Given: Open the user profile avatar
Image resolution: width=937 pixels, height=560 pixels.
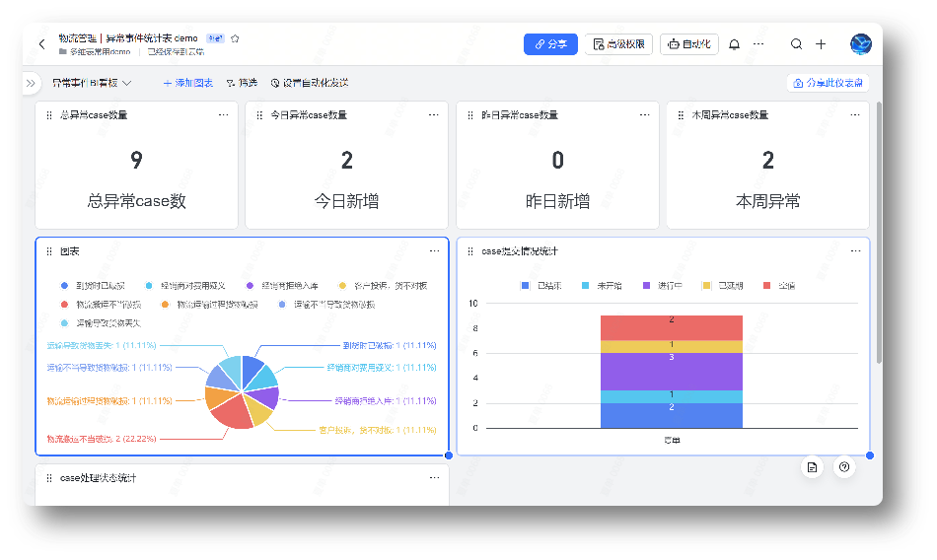Looking at the screenshot, I should (x=860, y=44).
